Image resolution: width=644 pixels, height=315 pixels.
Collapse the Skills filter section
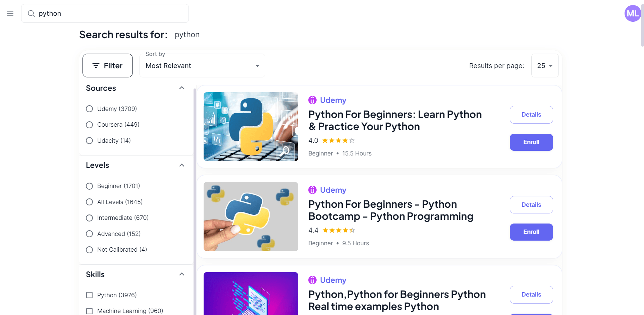(182, 274)
